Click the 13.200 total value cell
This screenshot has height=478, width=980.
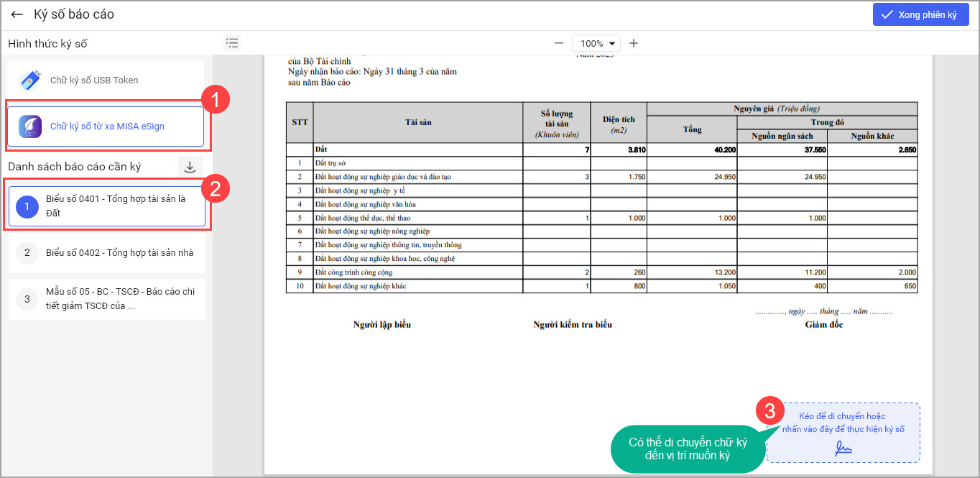tap(692, 272)
